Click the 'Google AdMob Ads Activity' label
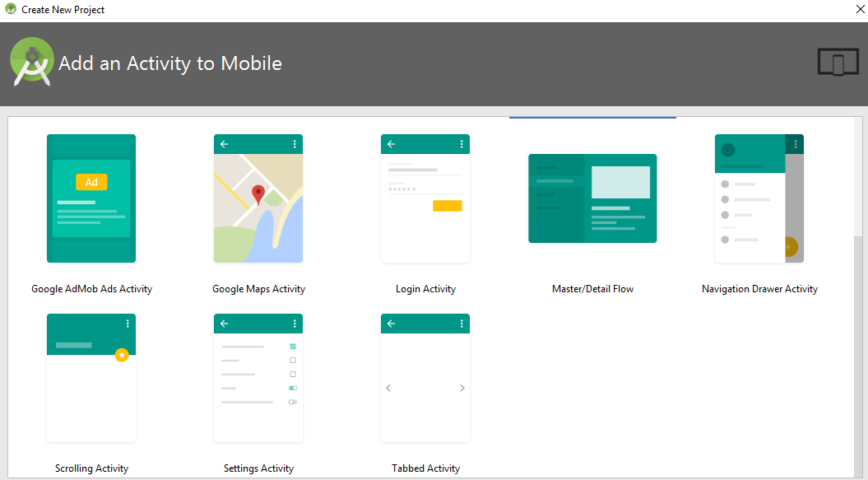Viewport: 868px width, 480px height. tap(92, 289)
